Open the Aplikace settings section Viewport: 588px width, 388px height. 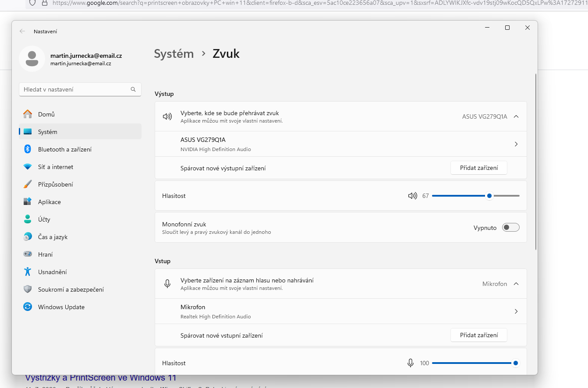tap(49, 202)
